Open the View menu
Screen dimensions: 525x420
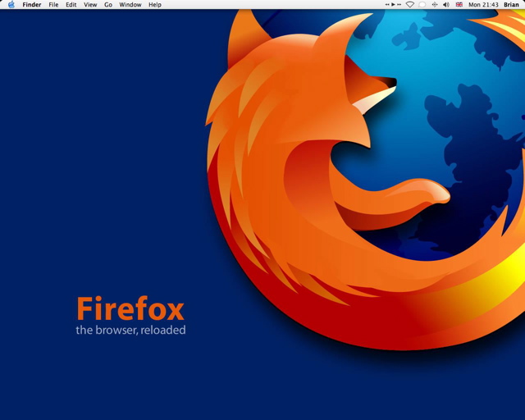90,5
